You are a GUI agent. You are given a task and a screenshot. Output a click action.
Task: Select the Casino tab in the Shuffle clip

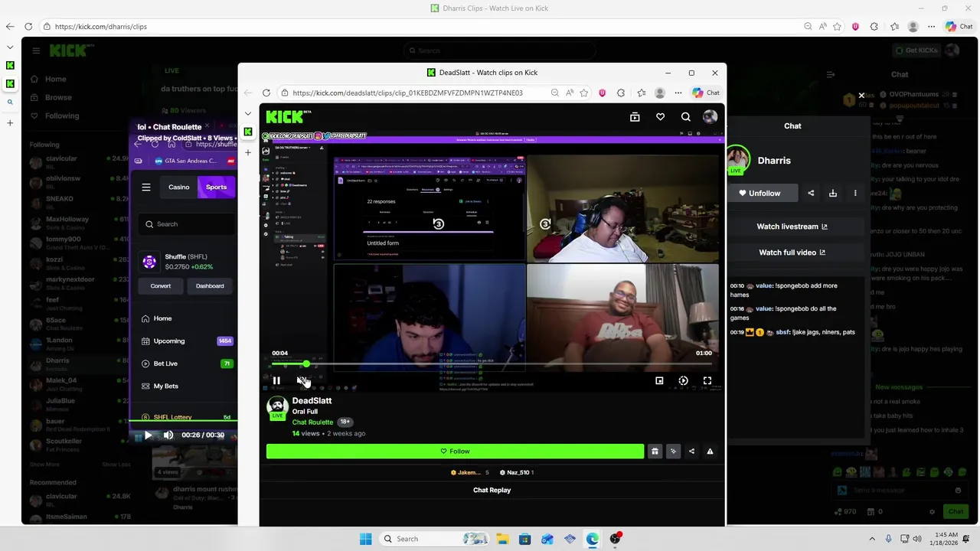coord(178,187)
